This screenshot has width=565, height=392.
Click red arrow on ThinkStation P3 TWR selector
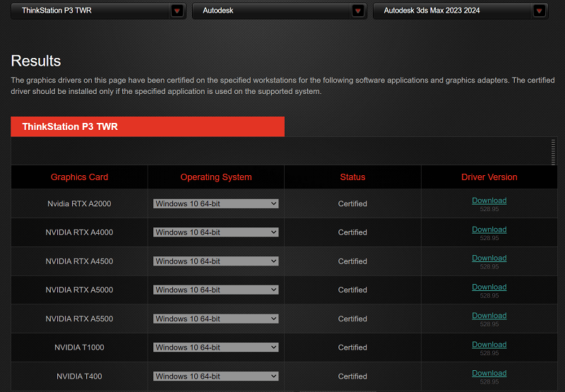[x=177, y=11]
